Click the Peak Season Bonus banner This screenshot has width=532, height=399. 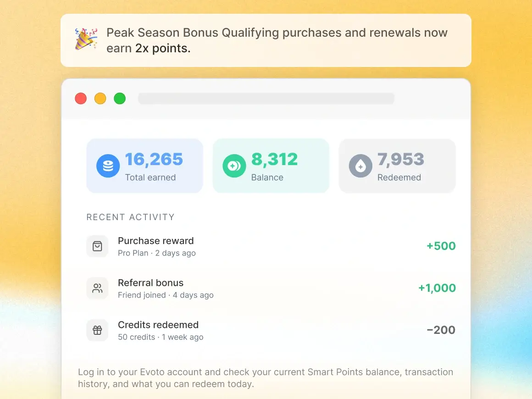pyautogui.click(x=266, y=40)
